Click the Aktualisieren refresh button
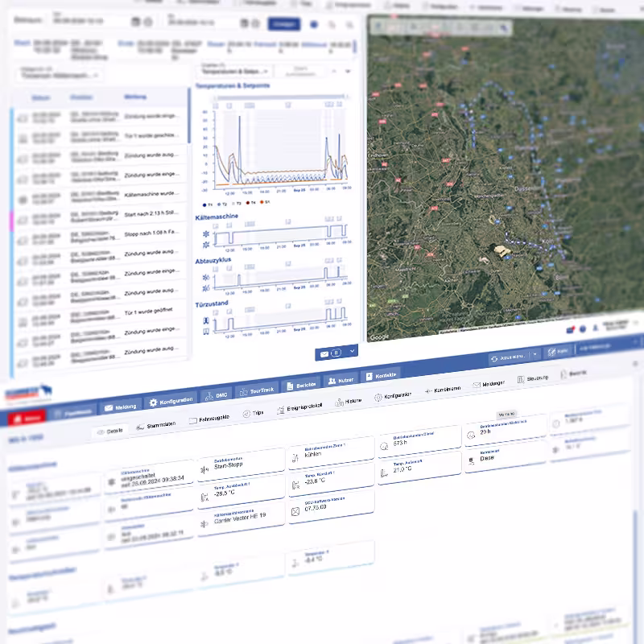The width and height of the screenshot is (644, 644). 508,357
